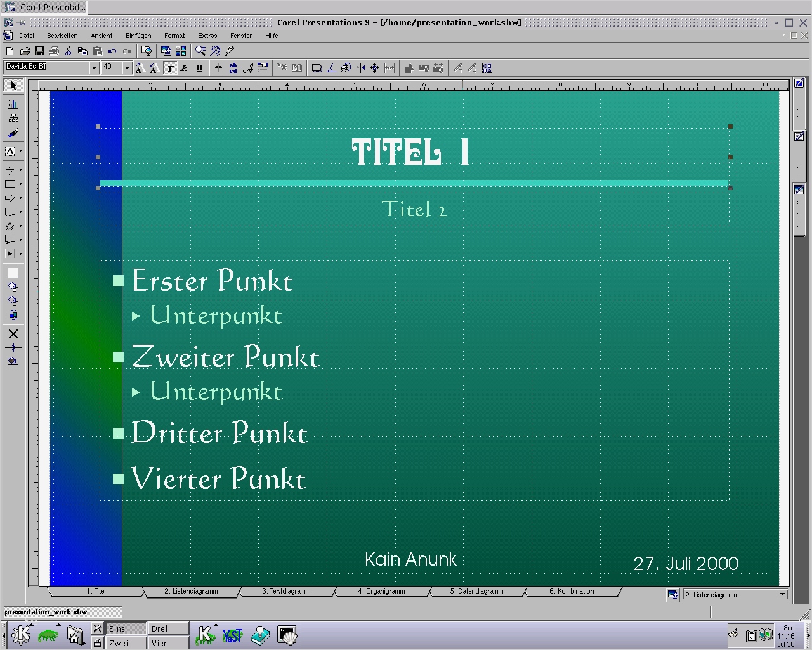812x650 pixels.
Task: Toggle bold (F) formatting
Action: pos(171,68)
